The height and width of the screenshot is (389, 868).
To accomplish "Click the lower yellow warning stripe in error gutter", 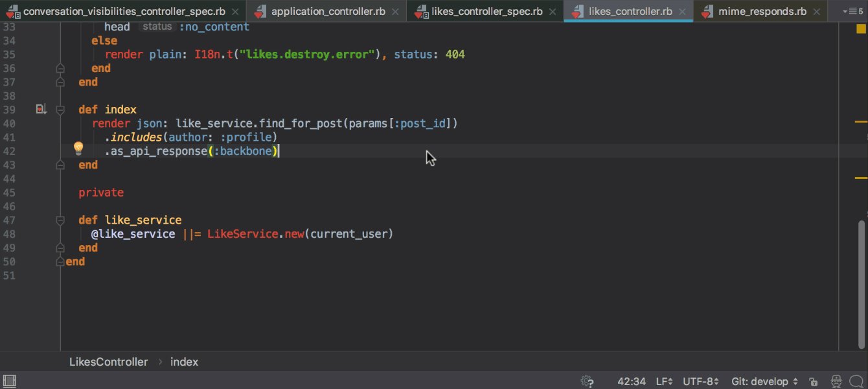I will 861,177.
